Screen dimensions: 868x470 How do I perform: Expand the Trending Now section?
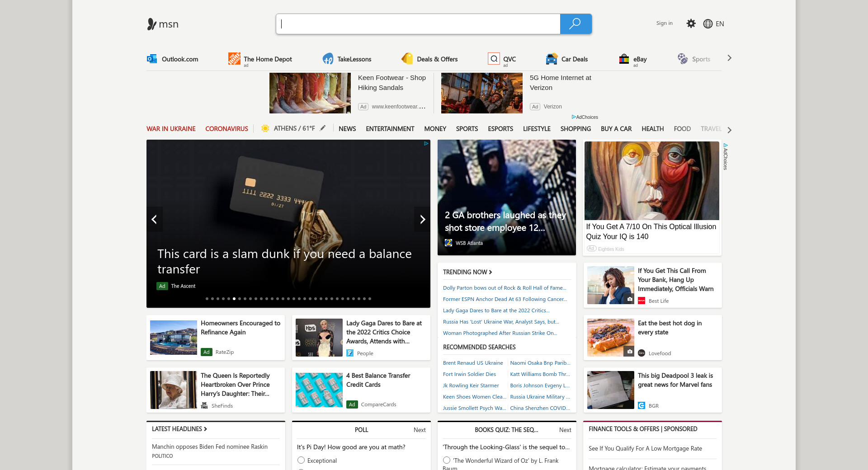[x=467, y=272]
